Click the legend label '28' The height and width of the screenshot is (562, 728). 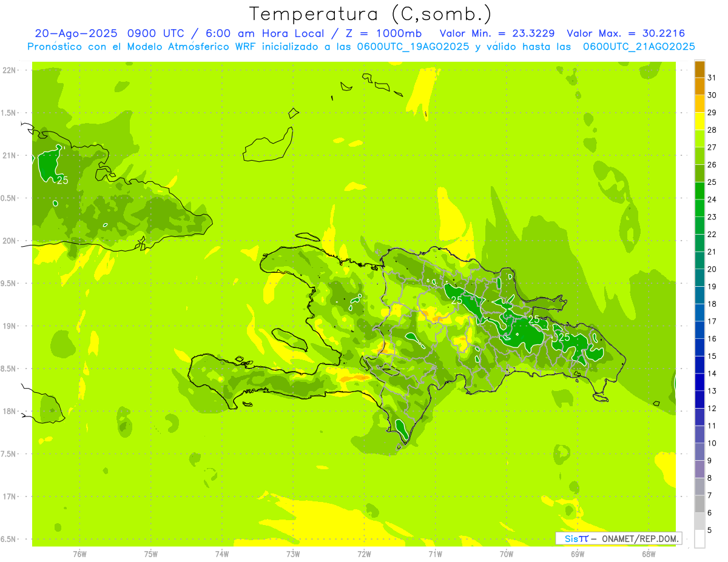[712, 130]
